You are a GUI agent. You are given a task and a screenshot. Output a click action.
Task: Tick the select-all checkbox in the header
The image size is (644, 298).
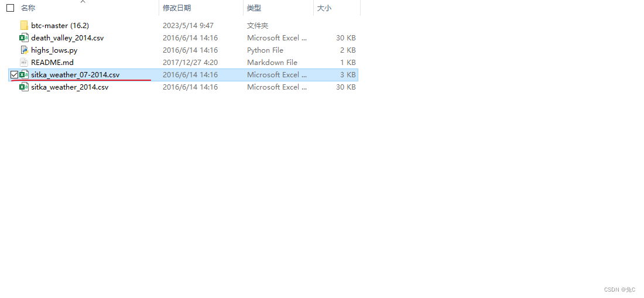pos(11,8)
